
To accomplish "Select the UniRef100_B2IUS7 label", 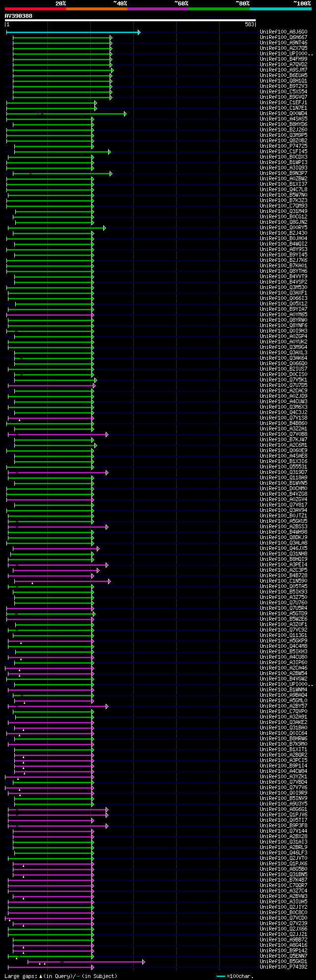I will click(283, 369).
